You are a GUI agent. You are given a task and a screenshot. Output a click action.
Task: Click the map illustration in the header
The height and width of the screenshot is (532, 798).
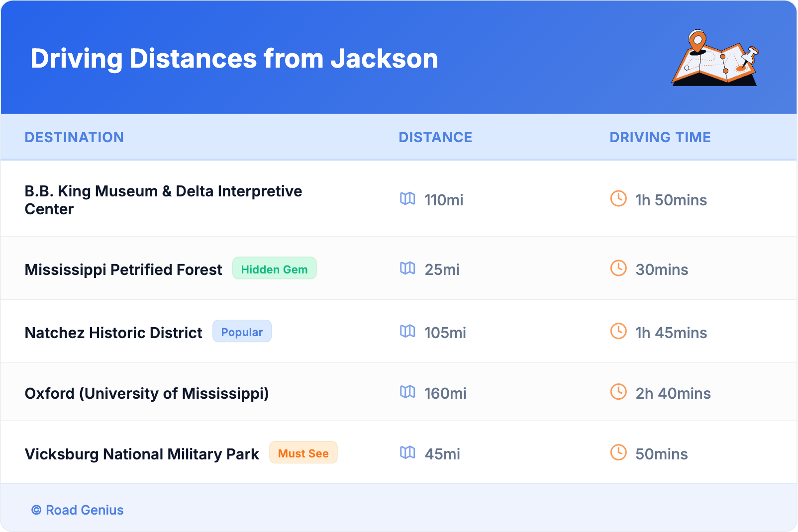click(715, 58)
